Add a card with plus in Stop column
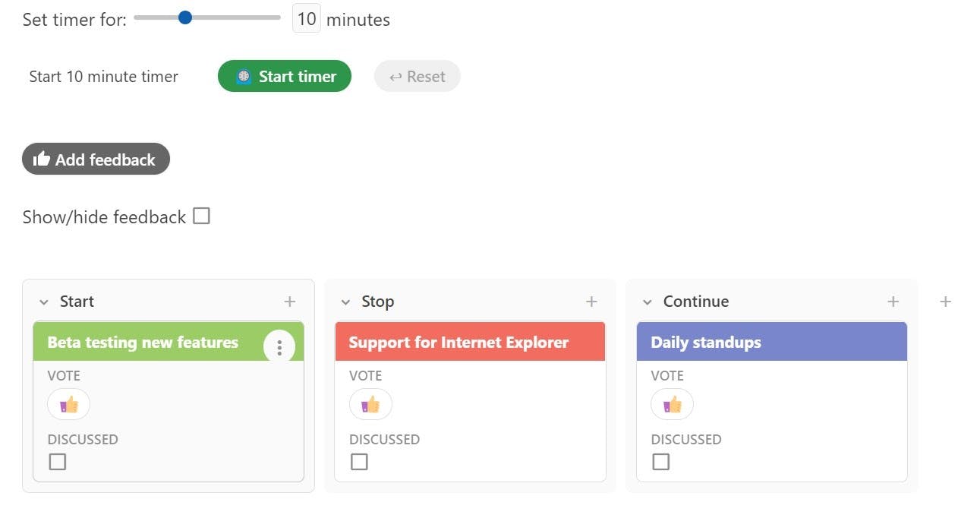Viewport: 980px width, 518px height. coord(591,302)
